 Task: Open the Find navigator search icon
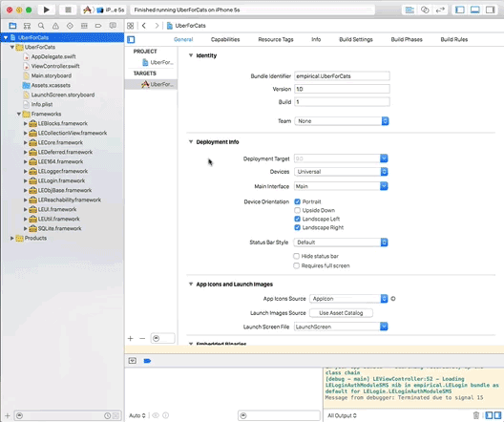(x=41, y=26)
